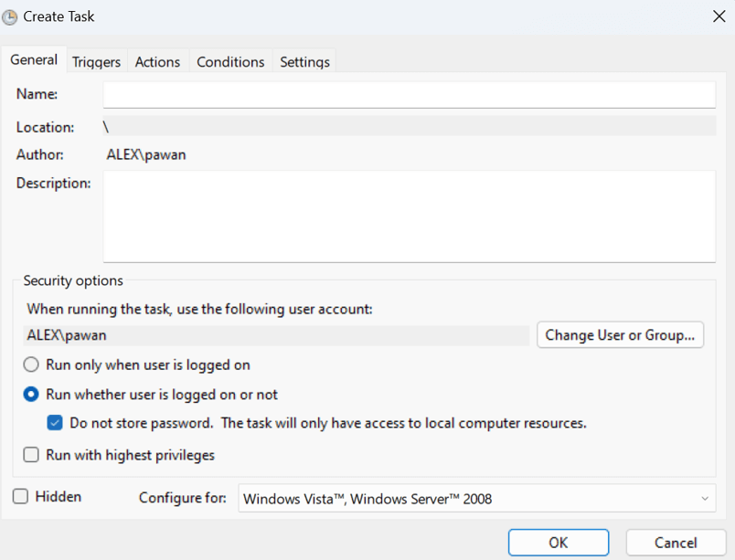Go to the Actions tab
Screen dimensions: 735x560
tap(157, 62)
